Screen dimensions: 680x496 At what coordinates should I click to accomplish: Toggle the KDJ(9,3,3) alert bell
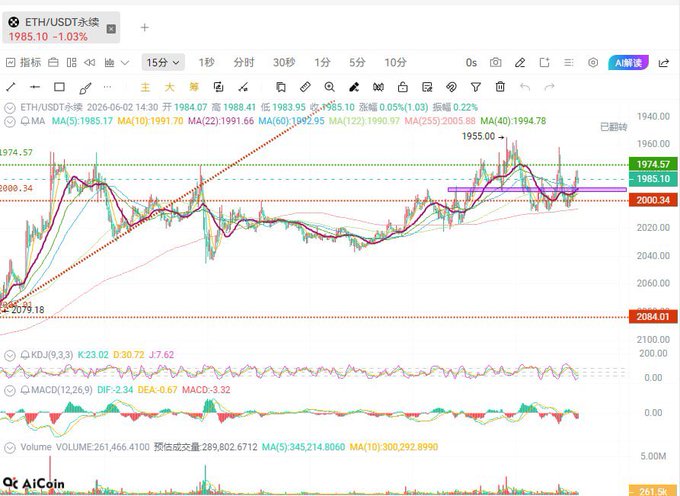[25, 355]
